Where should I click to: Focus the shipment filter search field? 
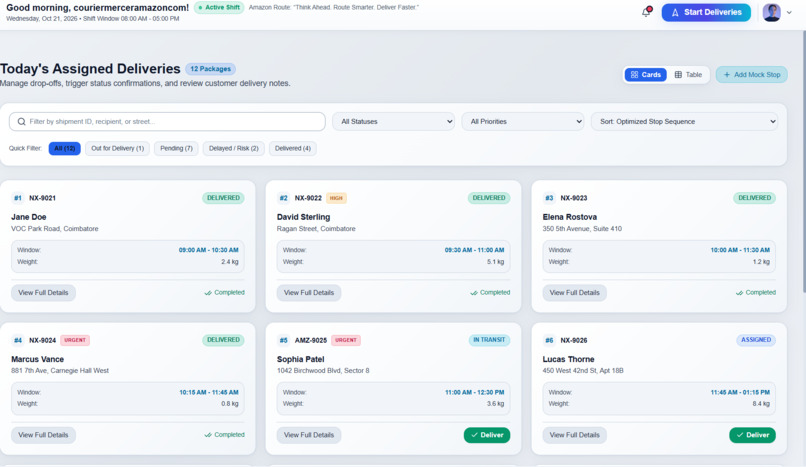[167, 122]
